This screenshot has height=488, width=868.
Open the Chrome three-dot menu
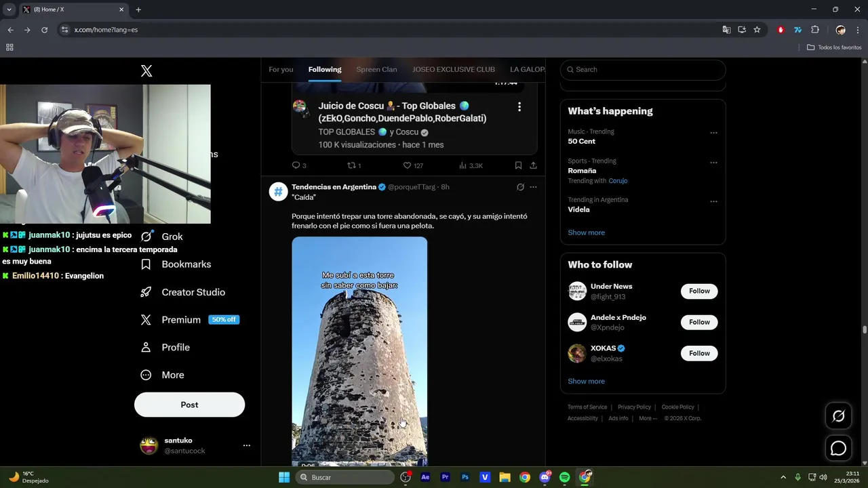pyautogui.click(x=858, y=30)
